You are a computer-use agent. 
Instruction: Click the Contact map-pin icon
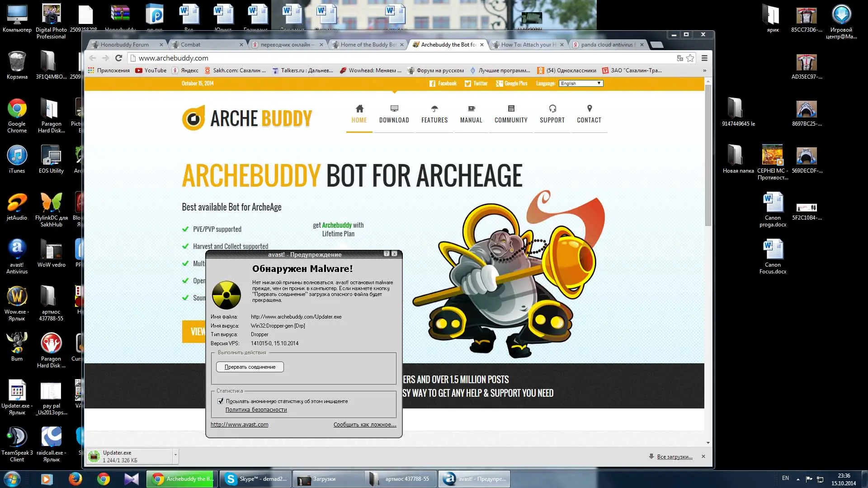click(x=589, y=108)
